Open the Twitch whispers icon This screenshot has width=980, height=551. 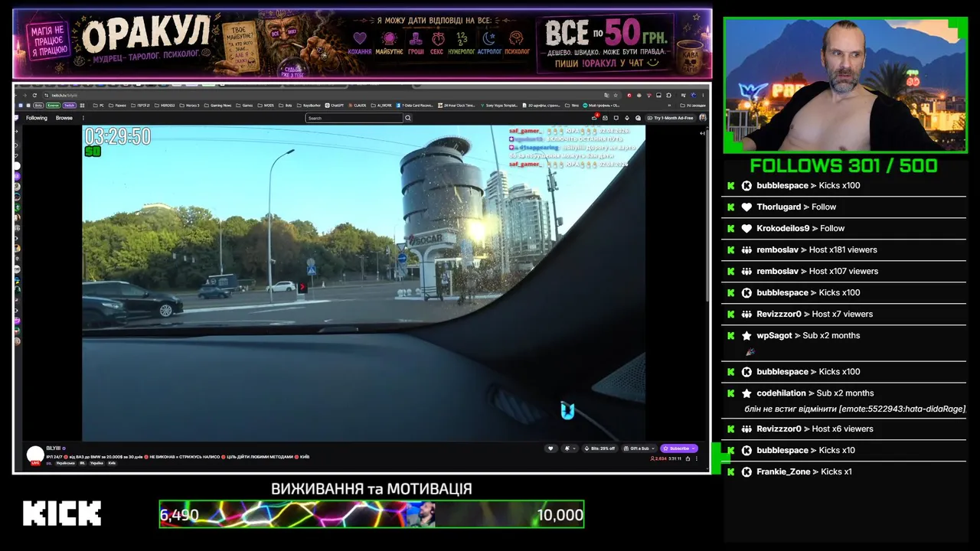point(616,118)
